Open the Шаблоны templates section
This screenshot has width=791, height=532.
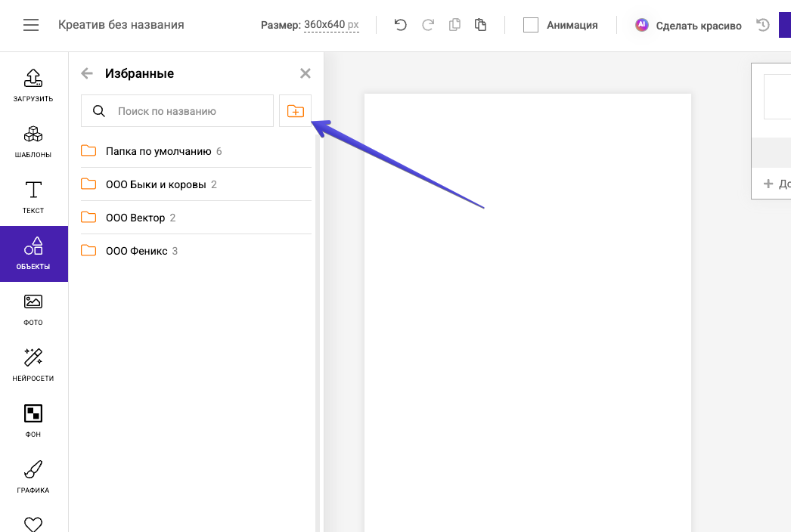pos(33,142)
